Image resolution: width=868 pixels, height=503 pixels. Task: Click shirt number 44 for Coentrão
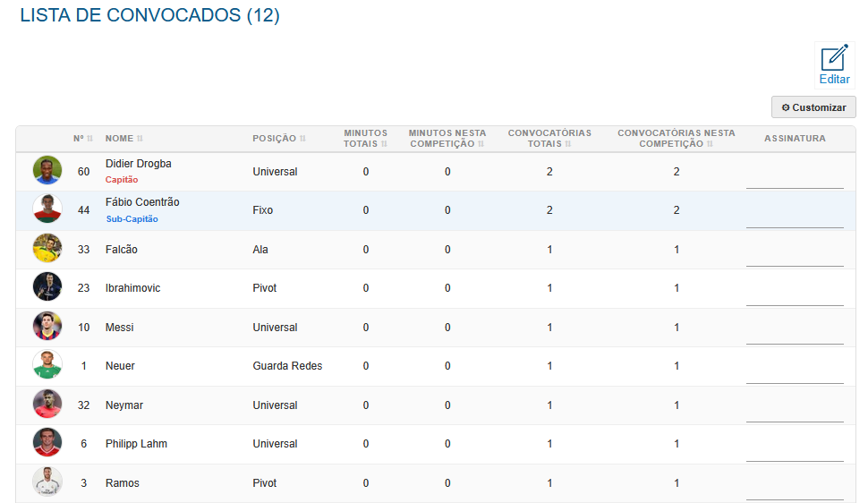[83, 210]
